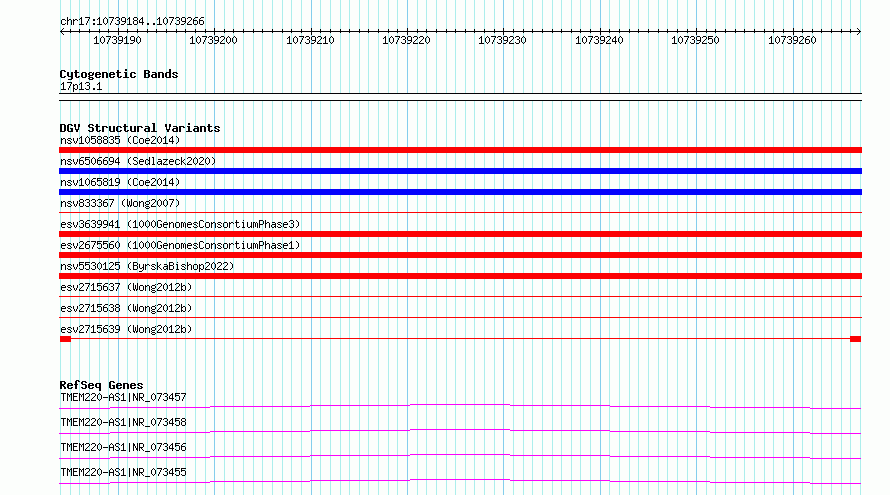Screen dimensions: 890x495
Task: Click ruler position 10739220
Action: click(406, 40)
